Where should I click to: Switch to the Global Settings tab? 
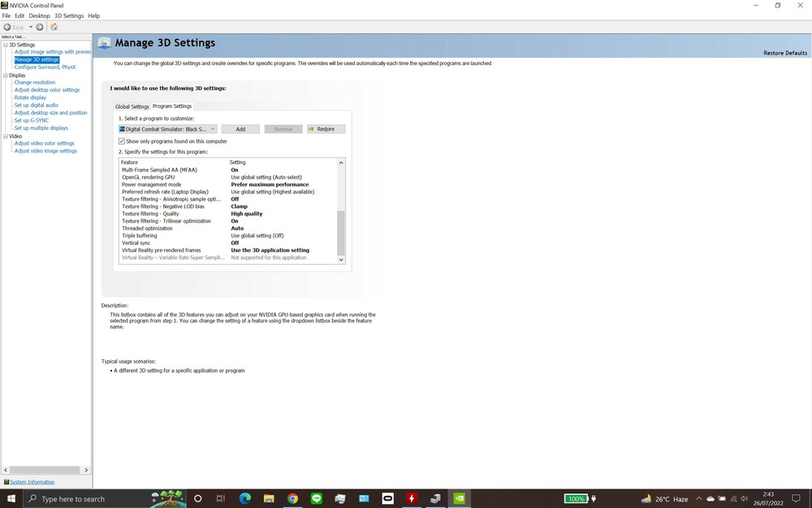tap(132, 106)
